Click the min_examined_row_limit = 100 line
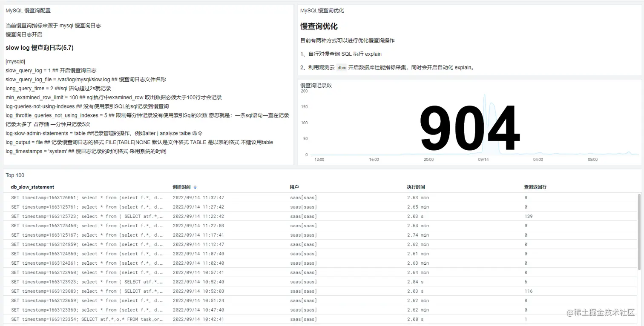This screenshot has height=326, width=644. click(114, 97)
